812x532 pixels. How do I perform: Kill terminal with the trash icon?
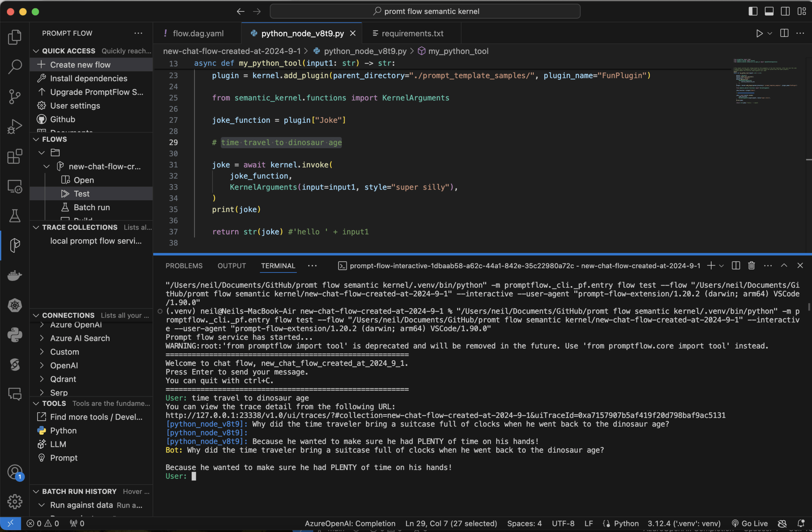pos(751,266)
